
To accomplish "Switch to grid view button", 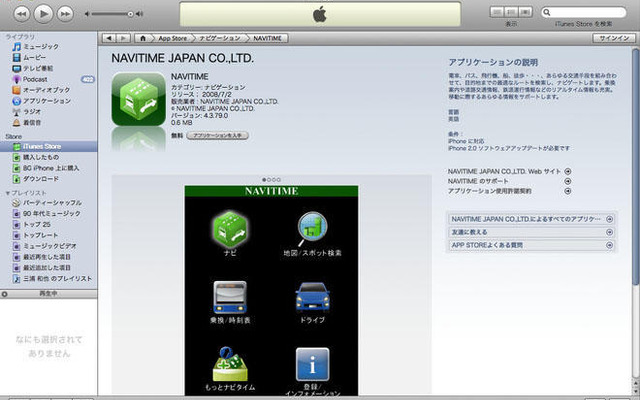I will tap(511, 12).
